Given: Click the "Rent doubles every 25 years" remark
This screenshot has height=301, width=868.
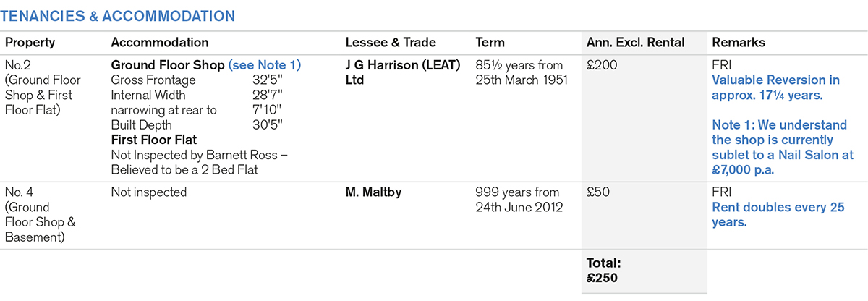Looking at the screenshot, I should pyautogui.click(x=778, y=215).
